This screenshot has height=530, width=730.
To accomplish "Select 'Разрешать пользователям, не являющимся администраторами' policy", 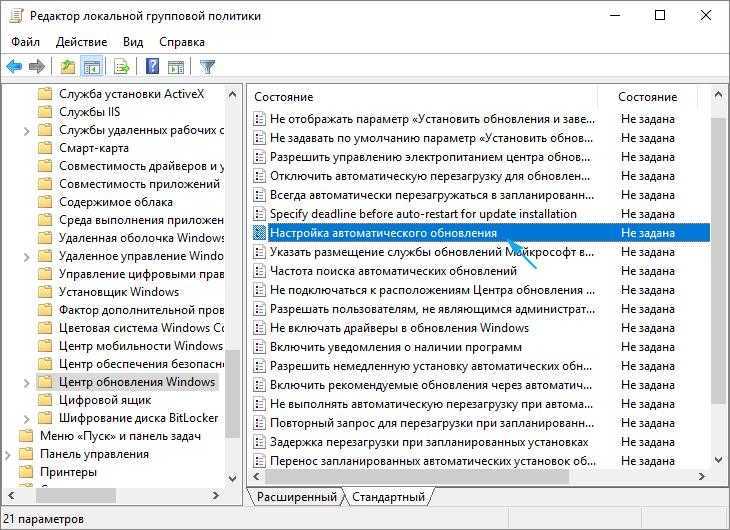I will 433,309.
